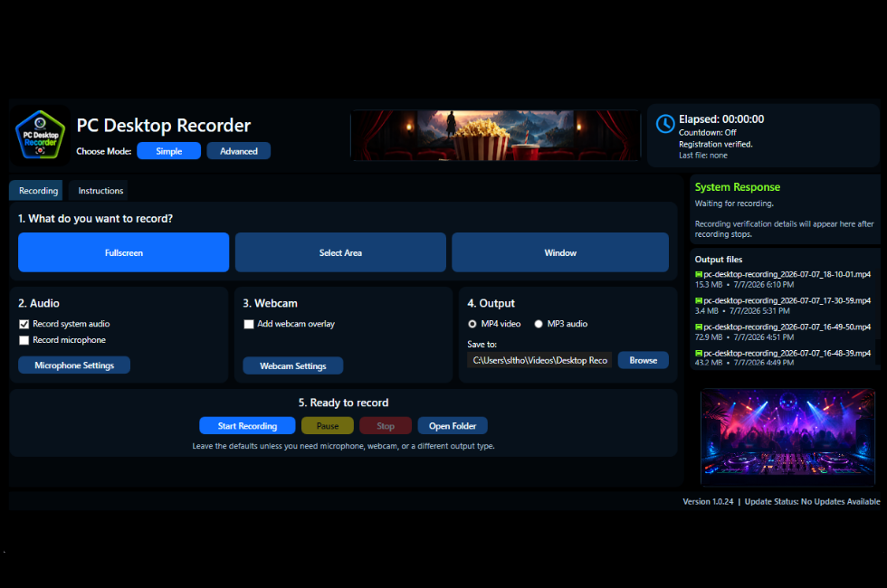Toggle Record system audio checkbox

(24, 324)
